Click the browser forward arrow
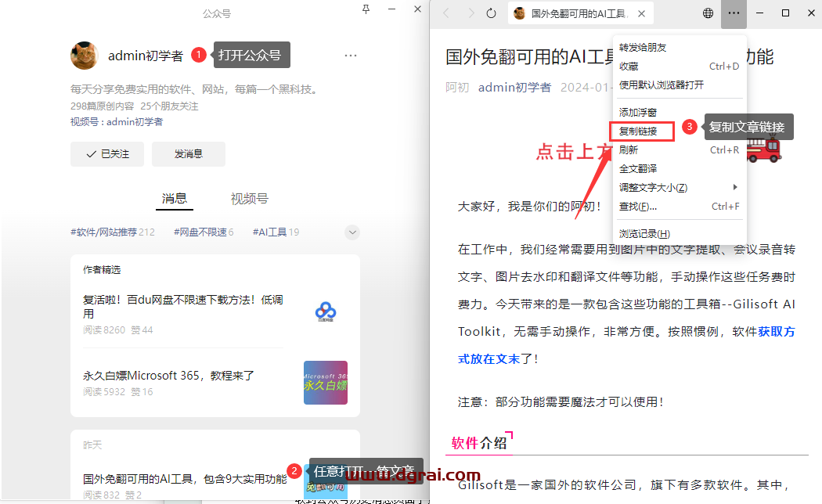 470,13
